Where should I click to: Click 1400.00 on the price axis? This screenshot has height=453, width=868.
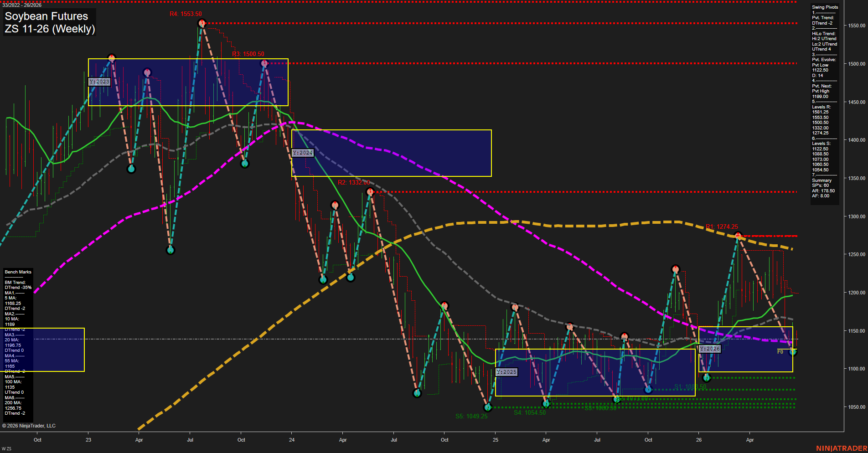pyautogui.click(x=857, y=140)
